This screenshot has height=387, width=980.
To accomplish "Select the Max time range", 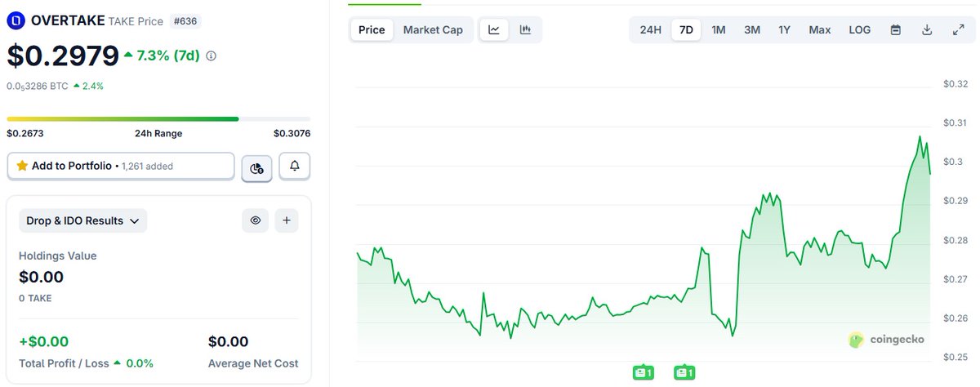I will pos(820,30).
